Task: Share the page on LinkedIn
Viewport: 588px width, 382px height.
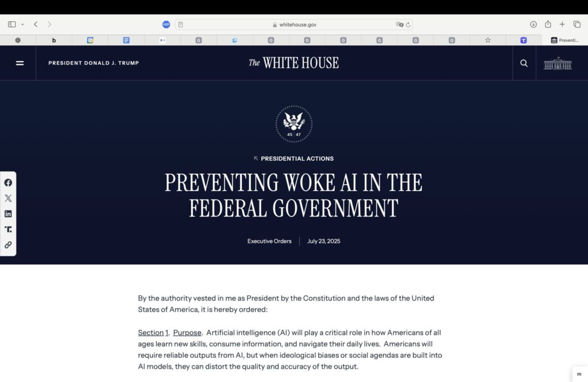Action: 8,214
